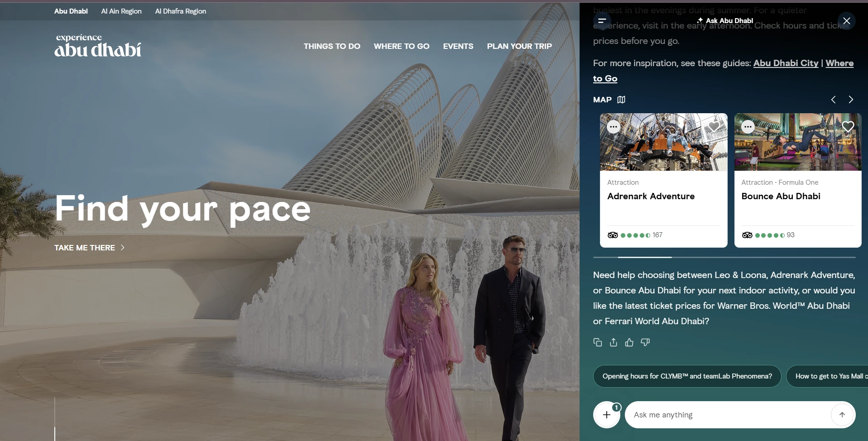Open the Events menu
This screenshot has width=868, height=441.
click(458, 46)
